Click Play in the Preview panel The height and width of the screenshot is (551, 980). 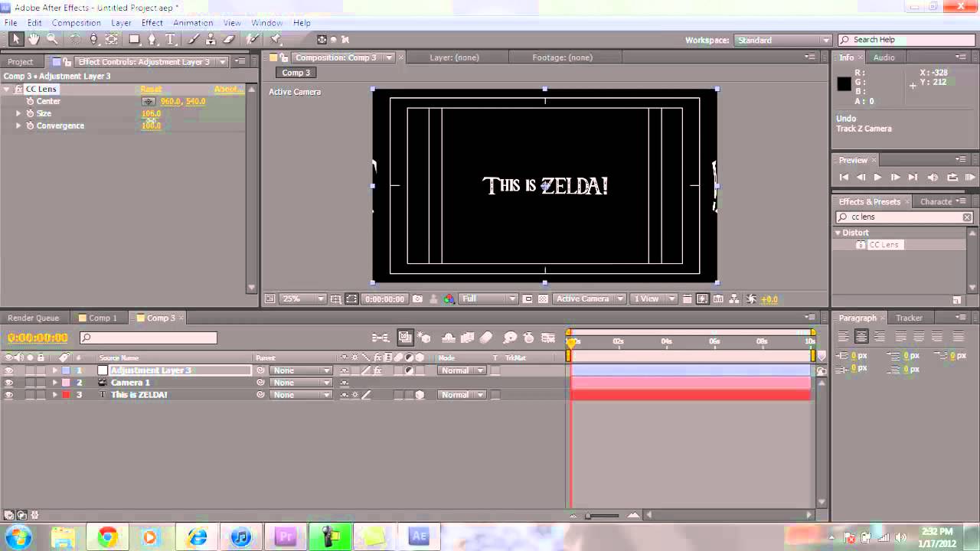coord(877,177)
